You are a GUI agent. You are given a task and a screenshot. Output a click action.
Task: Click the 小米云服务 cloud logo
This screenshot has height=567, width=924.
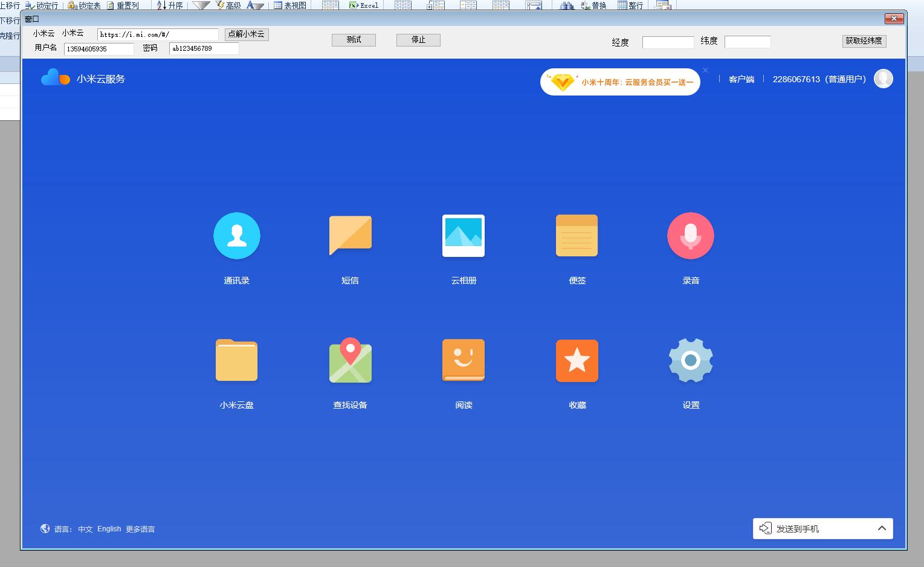(x=56, y=77)
